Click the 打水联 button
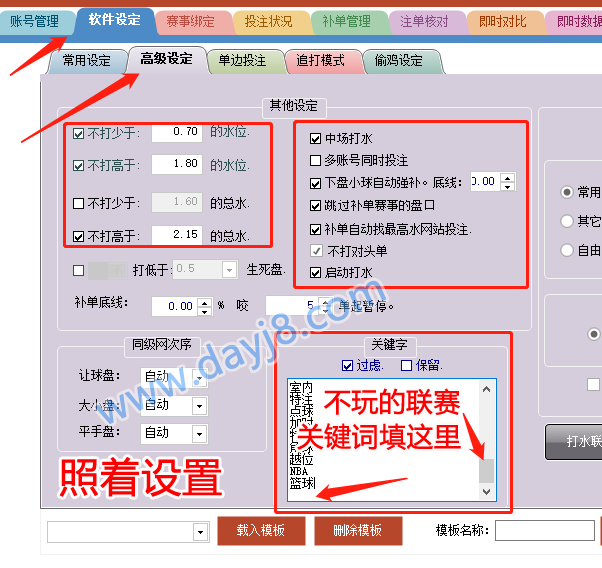 tap(574, 442)
